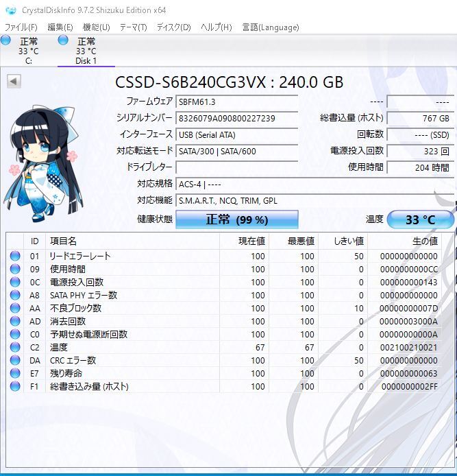Click status orb of DA CRC エラー数 row
Screen dimensions: 457x476
[x=15, y=360]
